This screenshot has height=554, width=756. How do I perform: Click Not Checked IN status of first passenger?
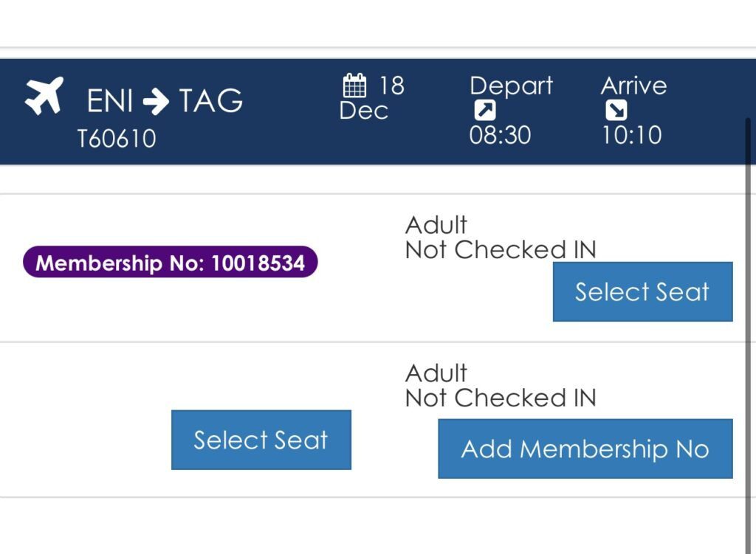[500, 250]
